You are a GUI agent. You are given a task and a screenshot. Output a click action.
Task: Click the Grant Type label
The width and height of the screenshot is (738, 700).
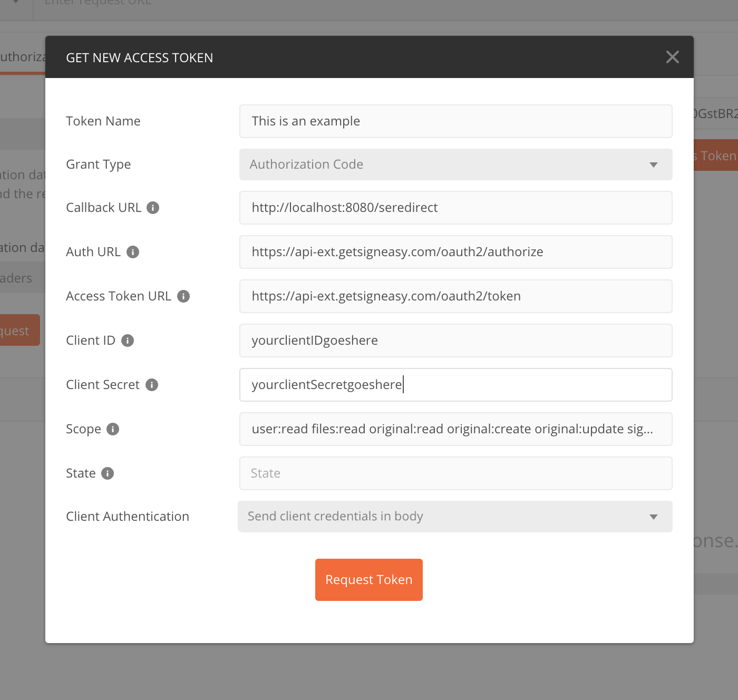click(x=99, y=164)
